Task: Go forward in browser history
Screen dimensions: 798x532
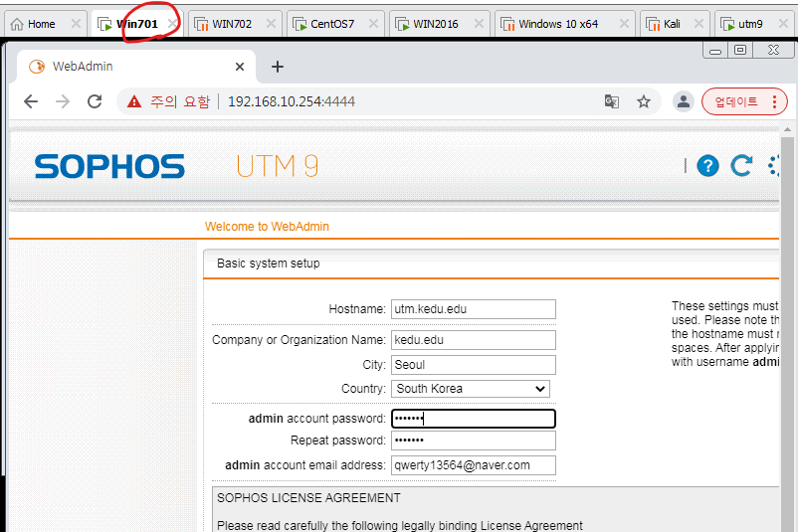Action: [x=63, y=101]
